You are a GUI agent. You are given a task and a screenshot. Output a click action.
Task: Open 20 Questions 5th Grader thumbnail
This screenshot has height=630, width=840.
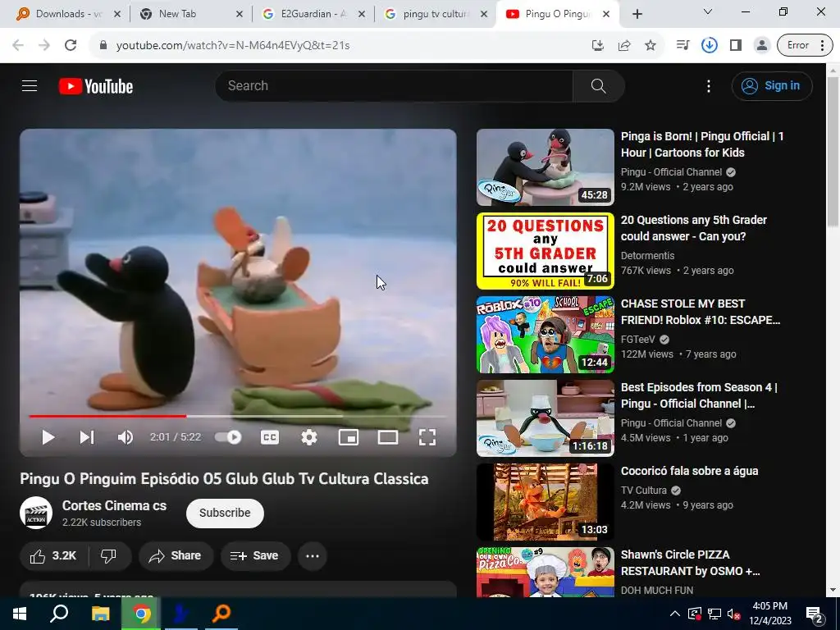[x=546, y=251]
